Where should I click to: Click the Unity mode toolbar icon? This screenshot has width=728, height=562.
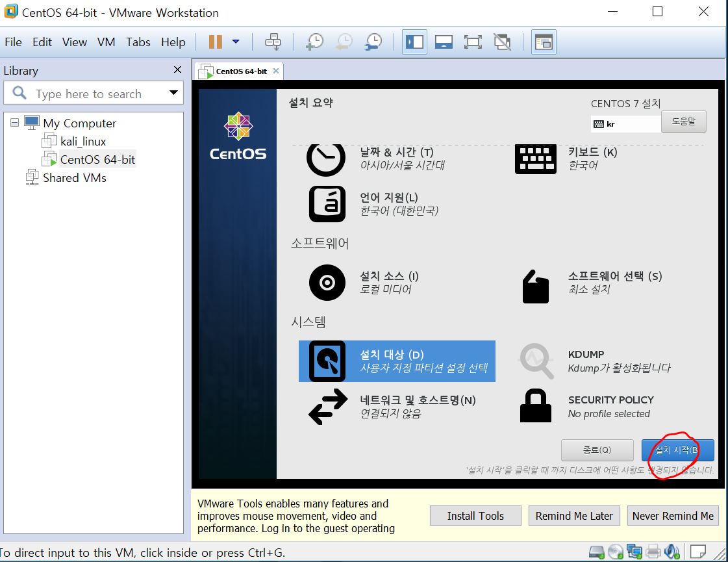pos(502,42)
